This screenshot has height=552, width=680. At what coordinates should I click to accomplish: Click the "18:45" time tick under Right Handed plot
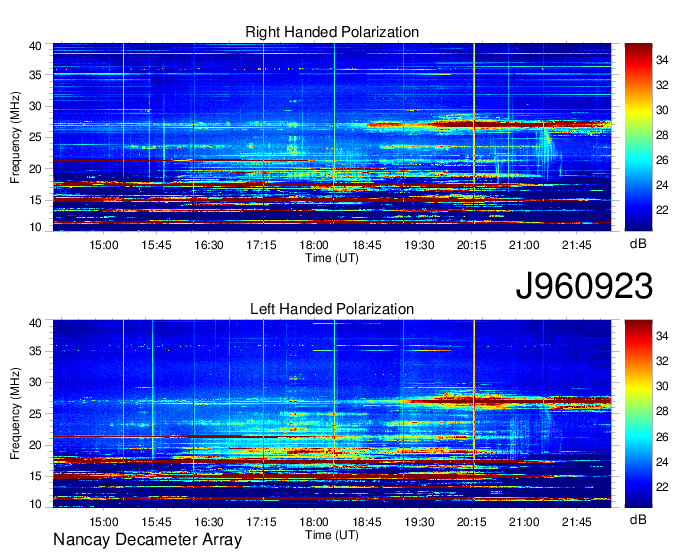pyautogui.click(x=366, y=245)
